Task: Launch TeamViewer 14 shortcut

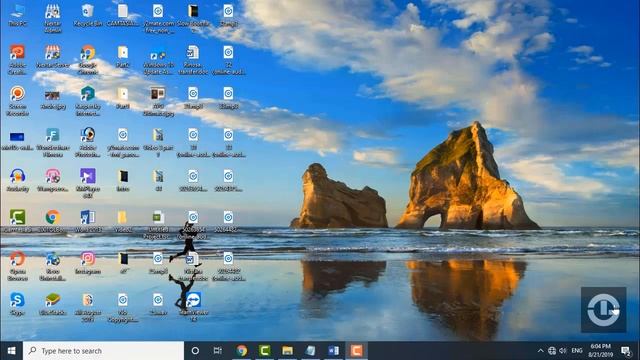Action: [193, 307]
